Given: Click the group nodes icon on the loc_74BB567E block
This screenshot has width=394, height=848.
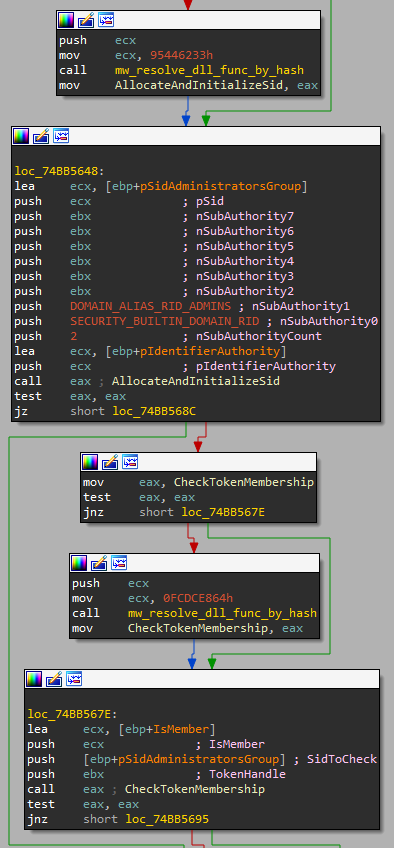Looking at the screenshot, I should click(74, 679).
